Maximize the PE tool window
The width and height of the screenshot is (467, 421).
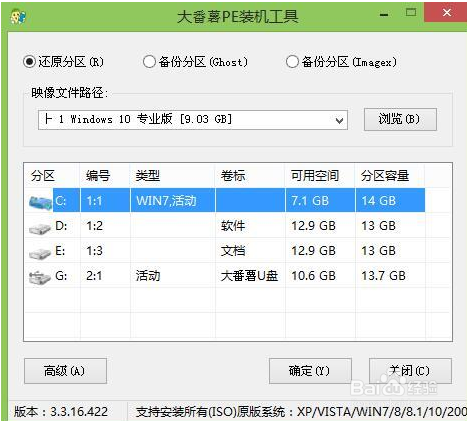click(x=411, y=13)
